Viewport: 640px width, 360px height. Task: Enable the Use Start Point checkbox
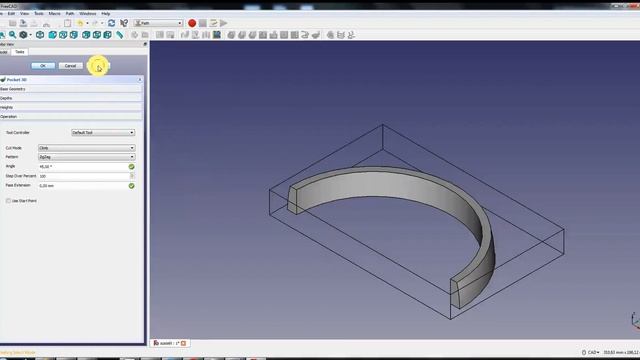(x=8, y=201)
